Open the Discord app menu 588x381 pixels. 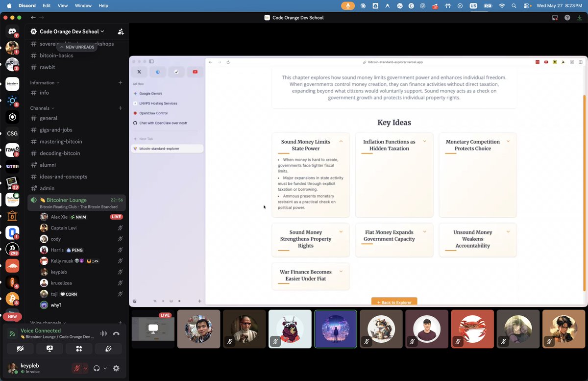[x=27, y=6]
